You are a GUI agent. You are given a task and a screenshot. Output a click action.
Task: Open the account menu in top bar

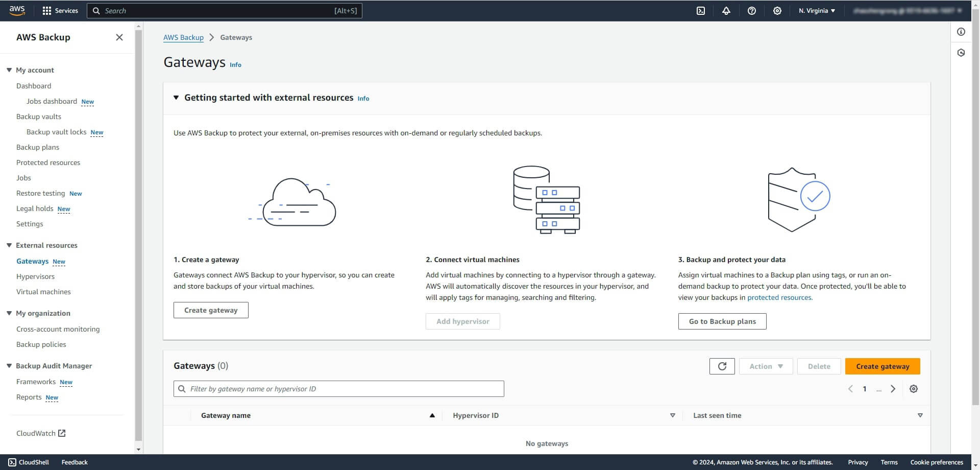click(908, 11)
